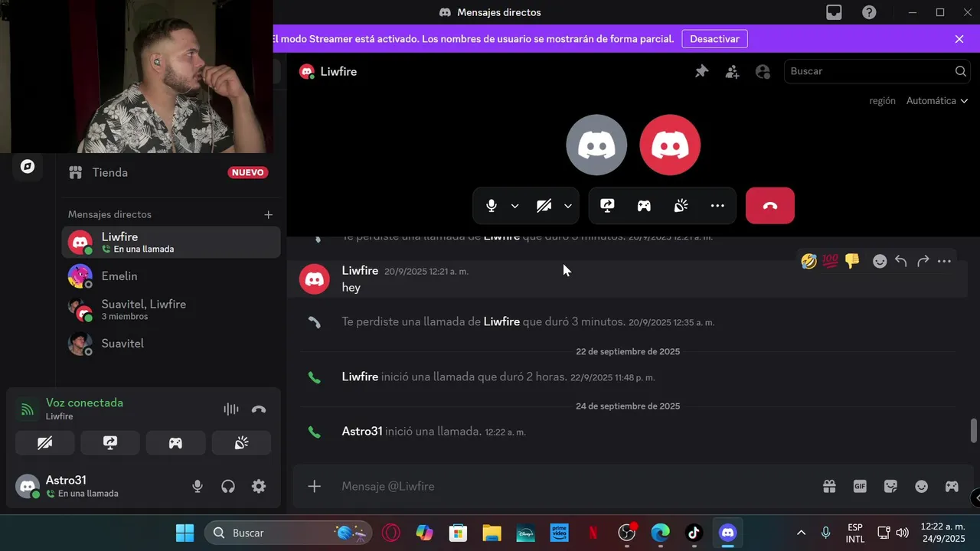Open microphone options arrow in call

[514, 206]
